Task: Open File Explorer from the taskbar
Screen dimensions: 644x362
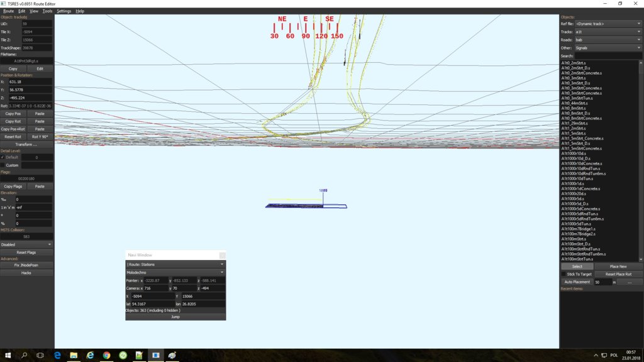Action: coord(74,355)
